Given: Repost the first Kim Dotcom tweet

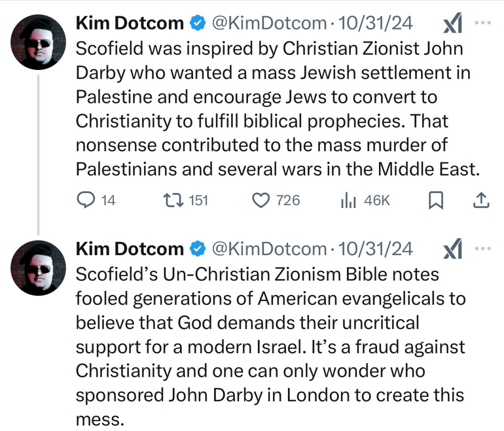Looking at the screenshot, I should click(173, 200).
